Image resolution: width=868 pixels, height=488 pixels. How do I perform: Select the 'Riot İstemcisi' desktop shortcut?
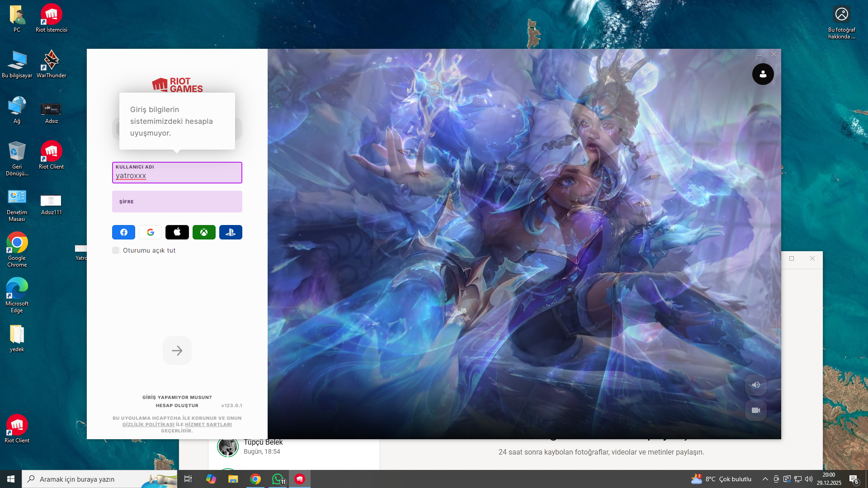52,19
